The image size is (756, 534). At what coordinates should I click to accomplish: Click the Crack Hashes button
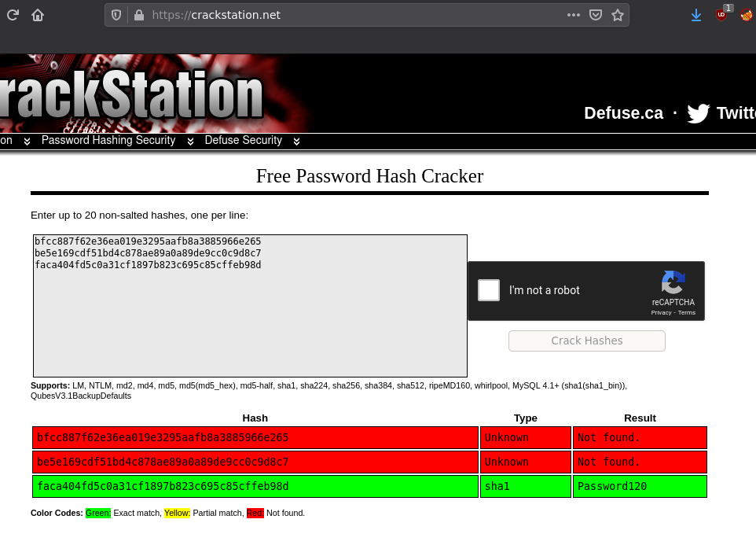(x=587, y=341)
